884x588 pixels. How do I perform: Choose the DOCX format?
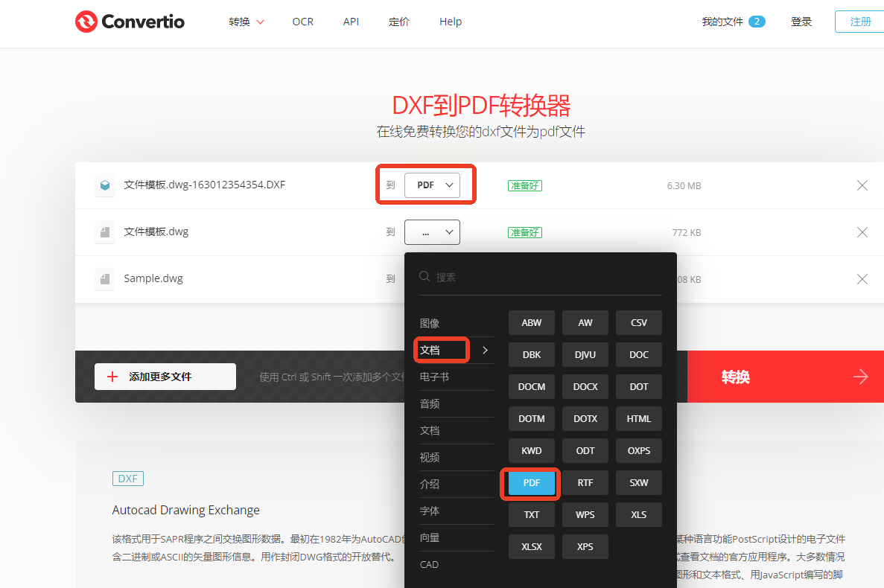click(585, 387)
